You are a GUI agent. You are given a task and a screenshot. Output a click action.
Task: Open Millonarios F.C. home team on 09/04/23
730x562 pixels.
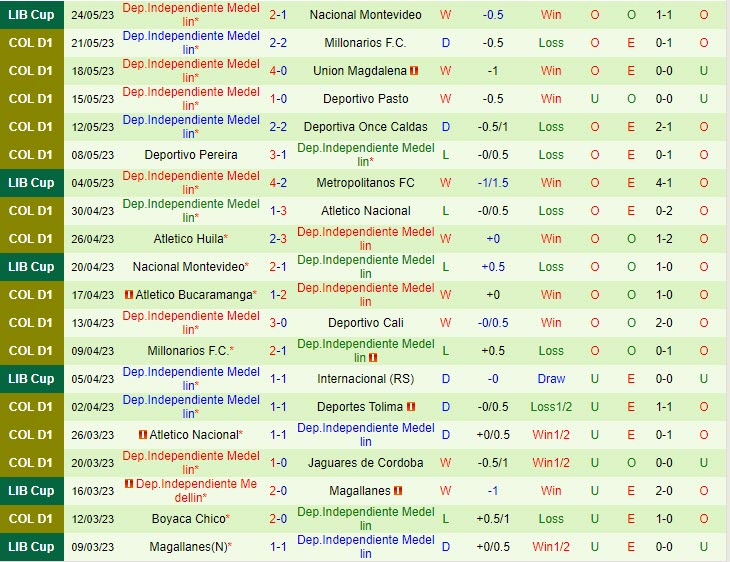188,351
